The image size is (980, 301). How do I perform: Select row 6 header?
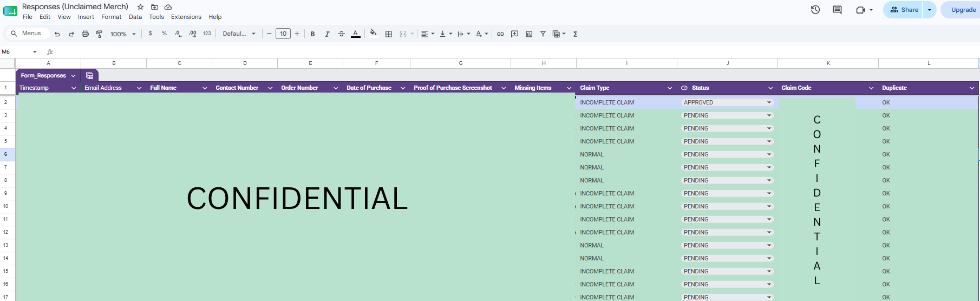pos(6,154)
